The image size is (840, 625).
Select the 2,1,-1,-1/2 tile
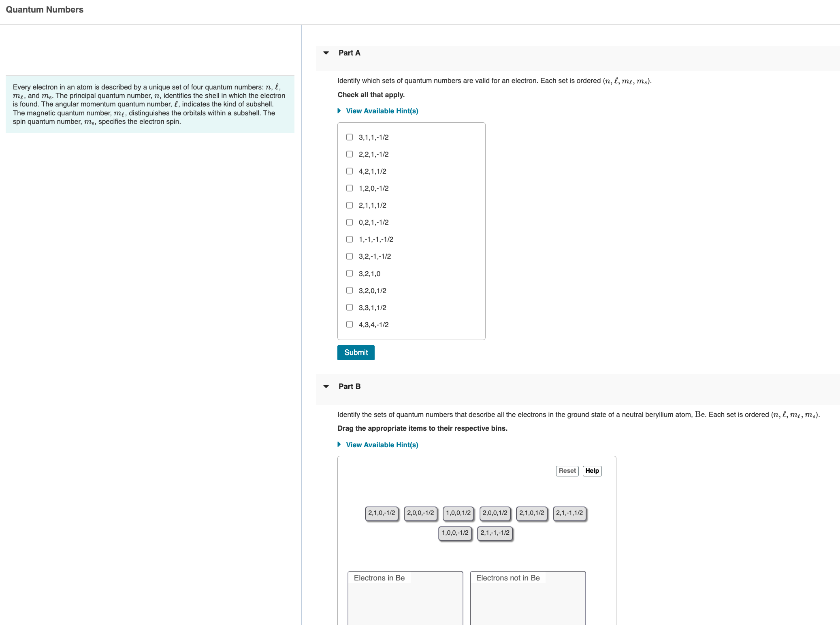click(x=495, y=533)
